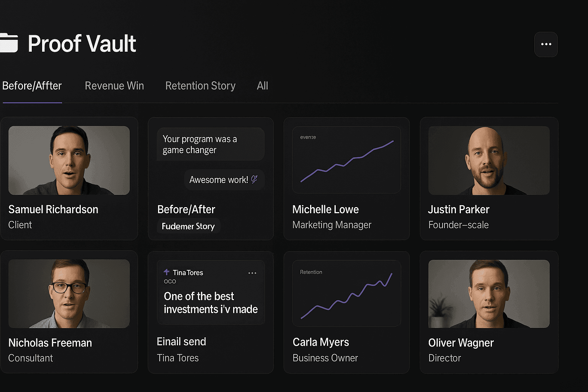Click the purple logo icon beside Tina Tores
The image size is (588, 392).
[167, 273]
